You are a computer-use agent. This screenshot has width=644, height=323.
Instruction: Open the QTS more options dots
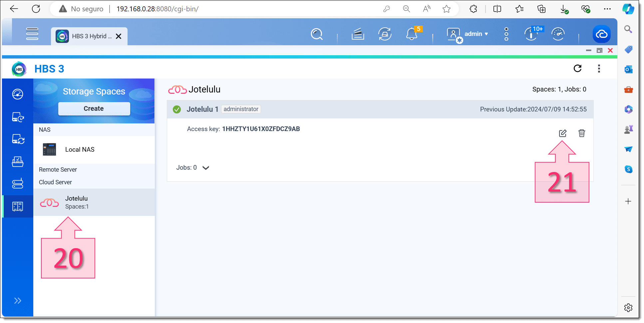point(506,34)
